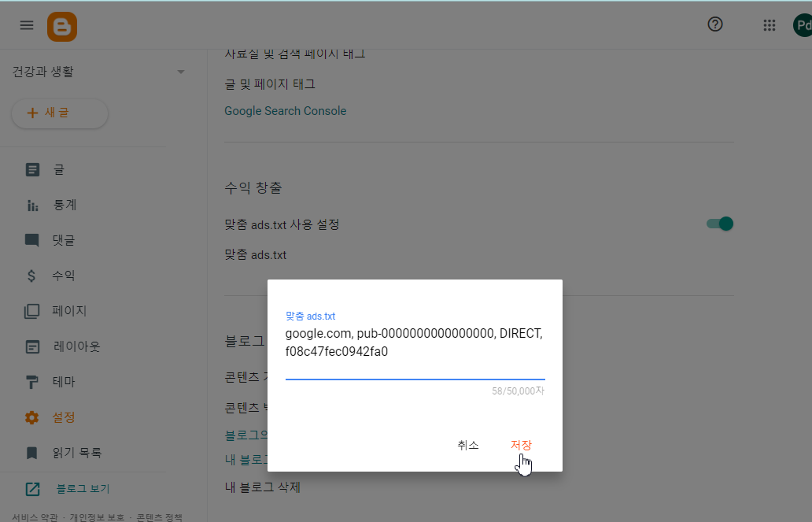Image resolution: width=812 pixels, height=522 pixels.
Task: Expand the 건강과 생활 blog dropdown
Action: (x=180, y=71)
